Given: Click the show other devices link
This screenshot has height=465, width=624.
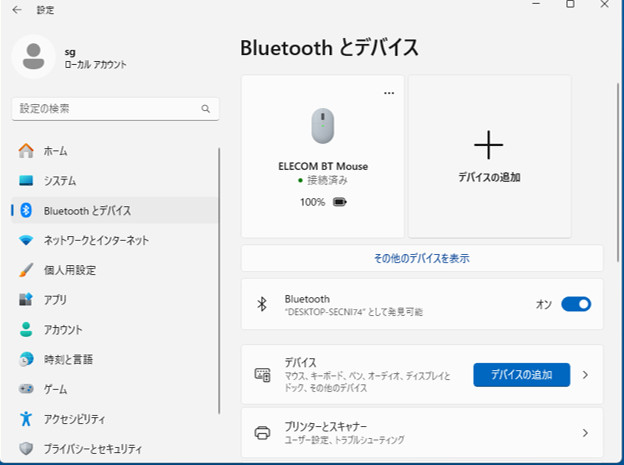Looking at the screenshot, I should 422,258.
